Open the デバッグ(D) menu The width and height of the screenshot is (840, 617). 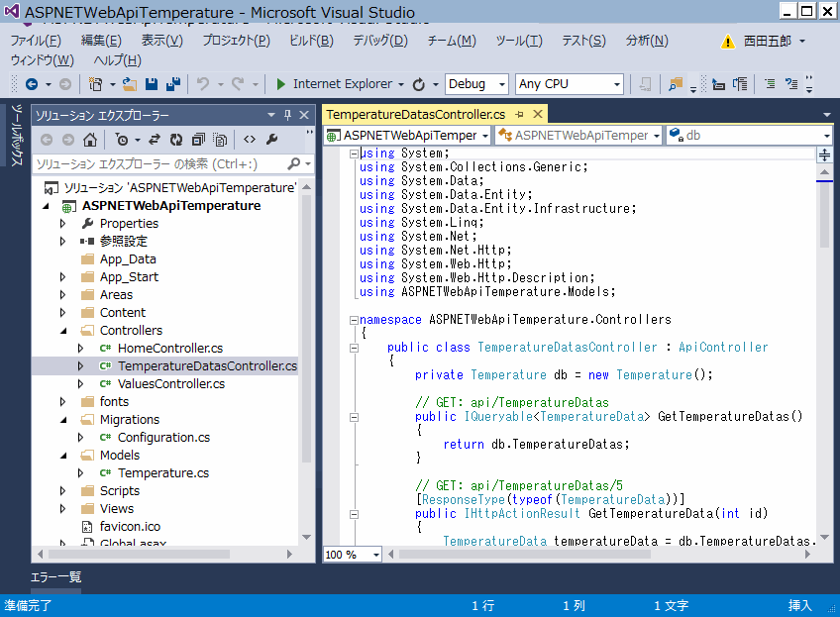click(379, 41)
